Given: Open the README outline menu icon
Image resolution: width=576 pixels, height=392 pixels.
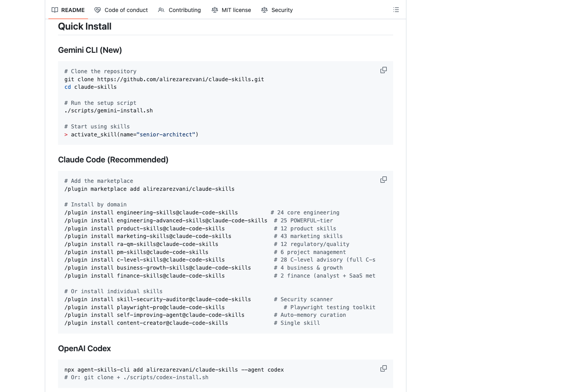Looking at the screenshot, I should (396, 10).
